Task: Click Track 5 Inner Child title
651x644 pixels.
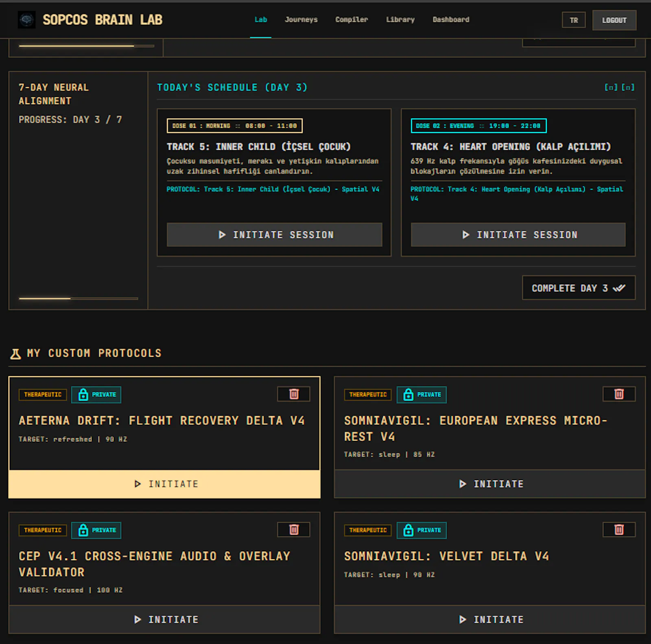Action: click(258, 146)
